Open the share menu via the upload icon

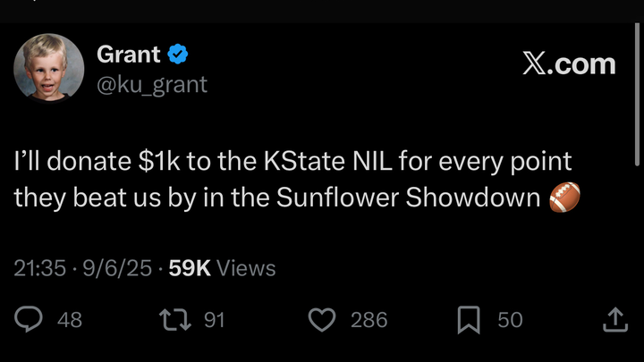tap(614, 320)
